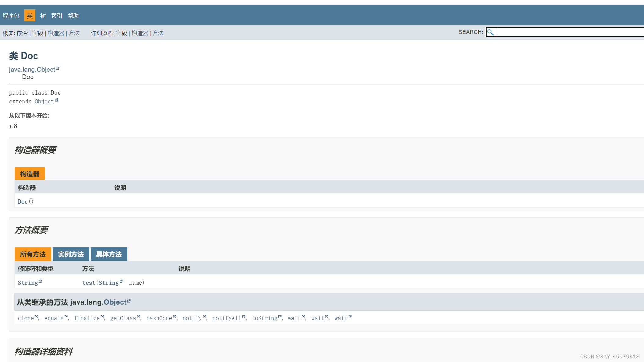Click String return type link
This screenshot has width=644, height=362.
(x=28, y=283)
